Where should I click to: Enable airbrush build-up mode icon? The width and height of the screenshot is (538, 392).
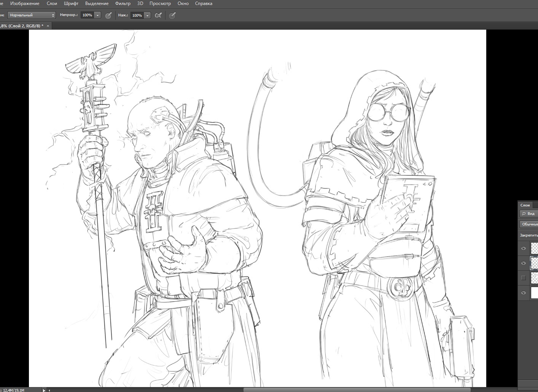tap(158, 15)
